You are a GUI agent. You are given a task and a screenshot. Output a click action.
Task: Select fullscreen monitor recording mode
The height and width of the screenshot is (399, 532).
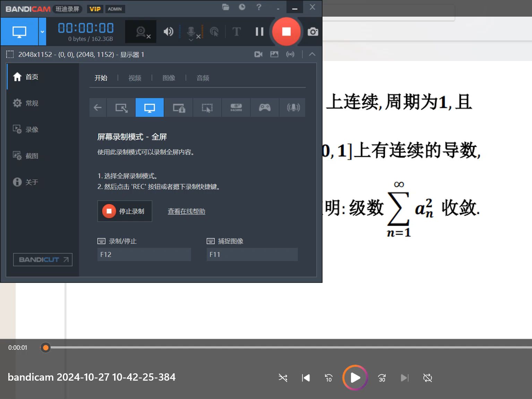click(149, 107)
